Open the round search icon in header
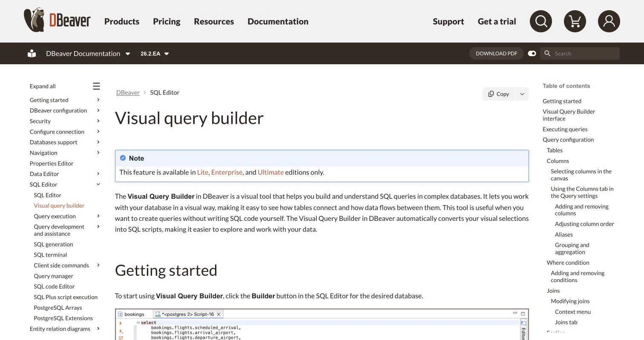Viewport: 644px width, 340px height. pos(541,21)
